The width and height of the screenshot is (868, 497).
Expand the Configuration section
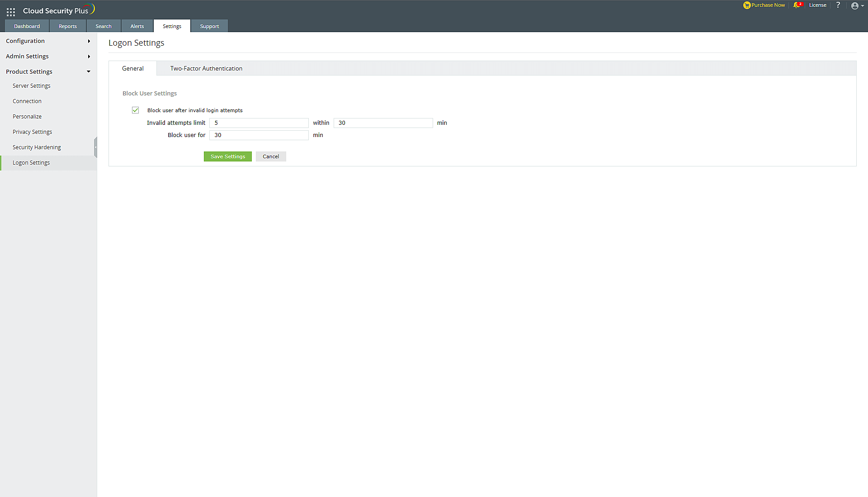pos(47,41)
